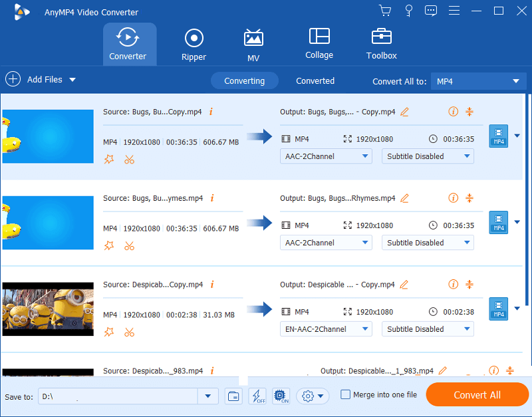Image resolution: width=532 pixels, height=417 pixels.
Task: Open MP4 format settings for Despicable Copy row
Action: click(498, 309)
